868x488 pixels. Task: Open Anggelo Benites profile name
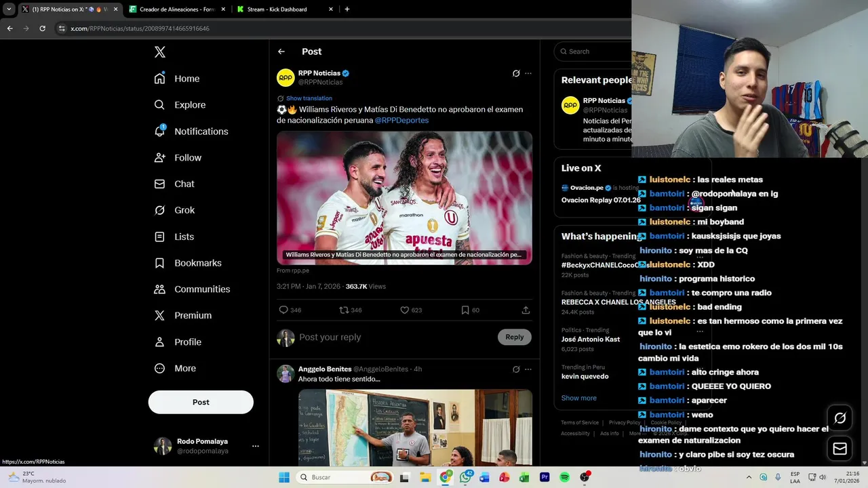[325, 369]
